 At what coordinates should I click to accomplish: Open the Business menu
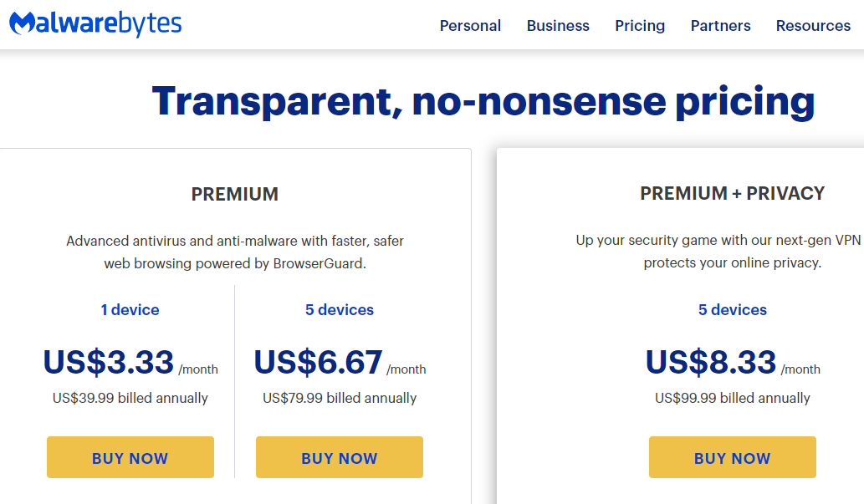click(x=558, y=26)
